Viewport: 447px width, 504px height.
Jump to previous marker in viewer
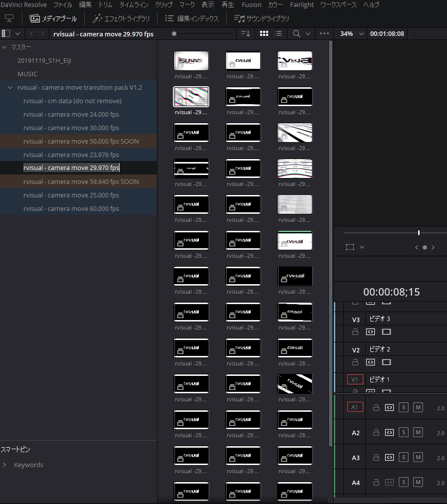[x=417, y=247]
